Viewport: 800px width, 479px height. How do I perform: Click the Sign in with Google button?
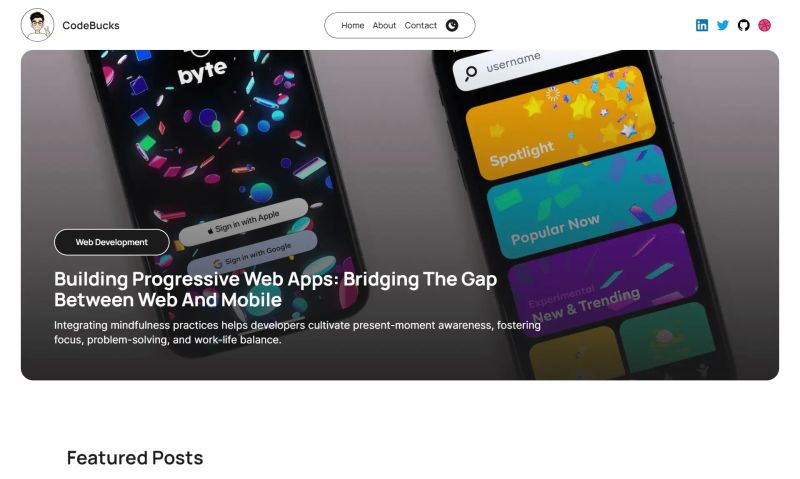click(x=253, y=255)
